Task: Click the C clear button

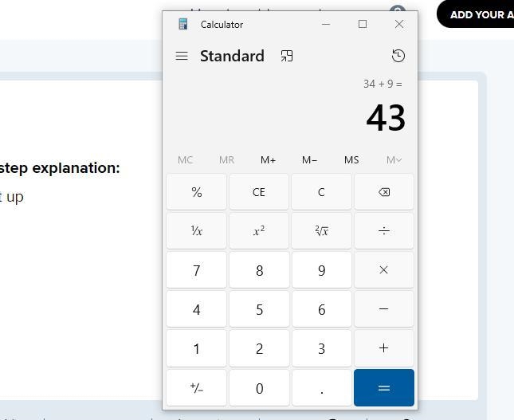Action: click(x=322, y=192)
